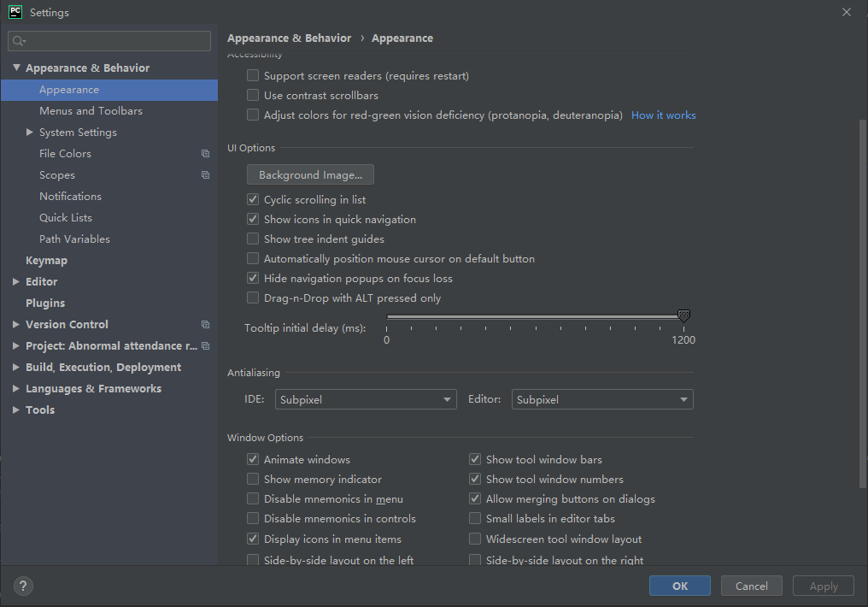Check Disable mnemonics in menu
The height and width of the screenshot is (607, 868).
(252, 498)
